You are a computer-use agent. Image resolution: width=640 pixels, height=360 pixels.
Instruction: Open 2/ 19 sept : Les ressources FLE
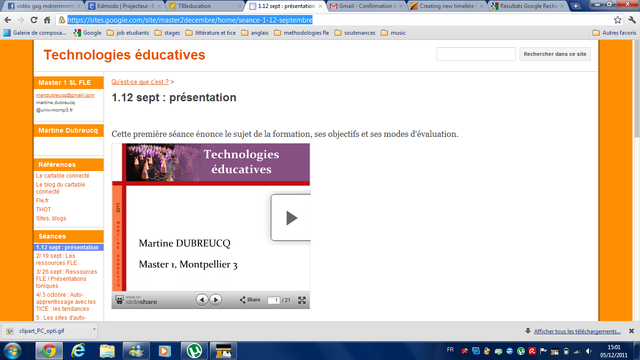coord(56,259)
